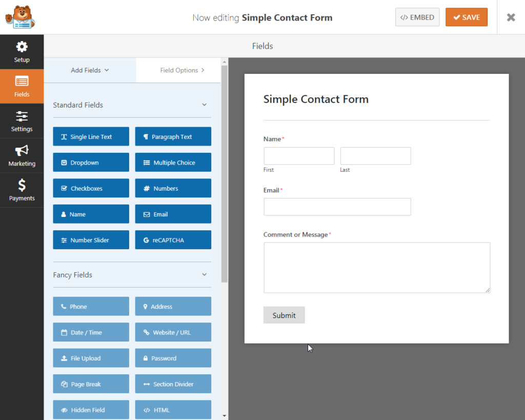525x420 pixels.
Task: Add a Number Slider field
Action: point(91,239)
